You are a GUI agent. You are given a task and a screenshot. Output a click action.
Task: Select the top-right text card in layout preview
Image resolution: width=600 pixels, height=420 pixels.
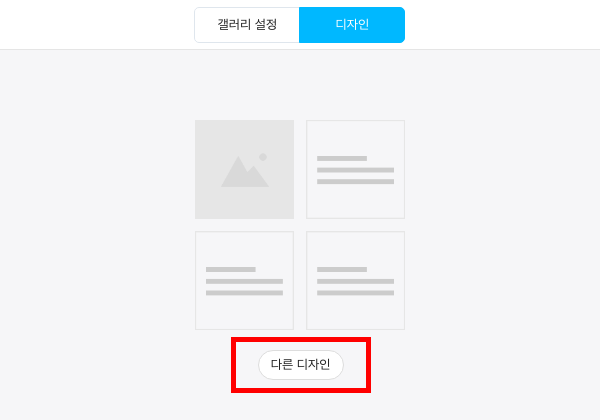point(355,169)
